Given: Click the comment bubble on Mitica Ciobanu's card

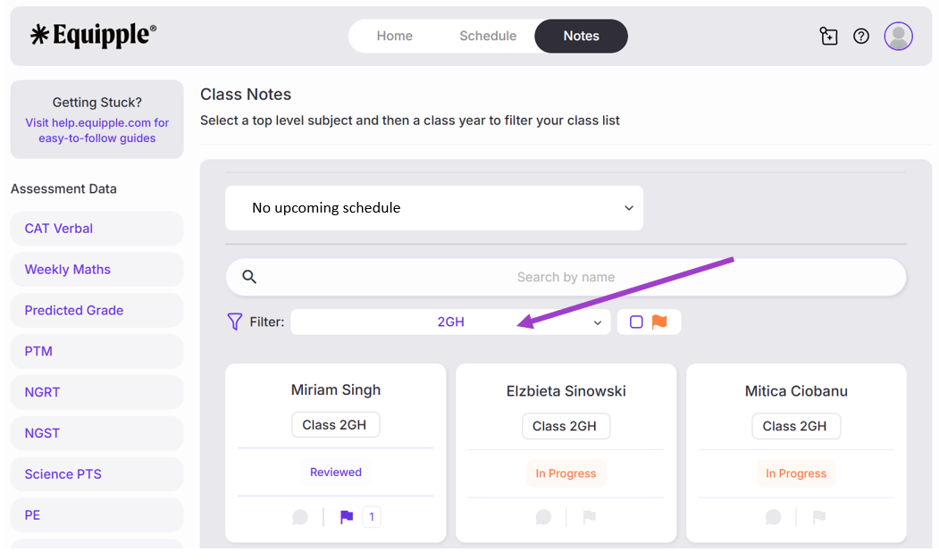Looking at the screenshot, I should (773, 517).
